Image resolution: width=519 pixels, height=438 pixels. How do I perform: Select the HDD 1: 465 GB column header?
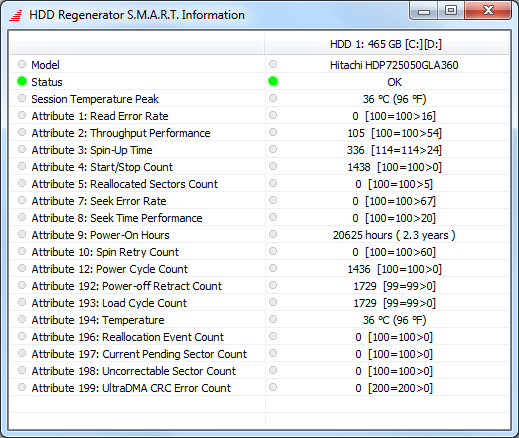coord(387,44)
